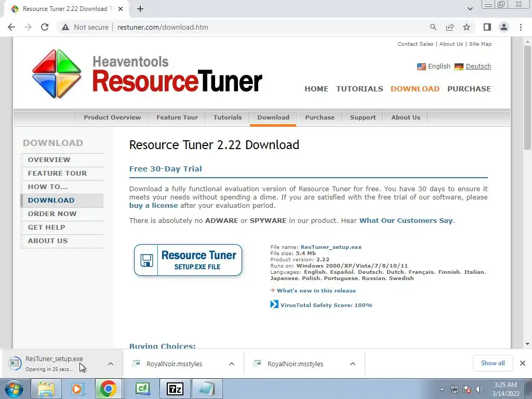Image resolution: width=532 pixels, height=399 pixels.
Task: Click the Contact Sales link
Action: pyautogui.click(x=415, y=44)
